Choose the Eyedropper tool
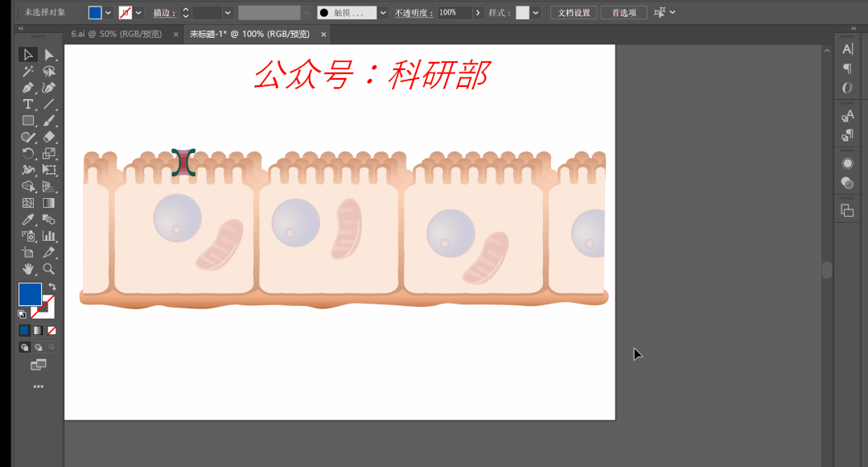Screen dimensions: 868x467 point(28,219)
